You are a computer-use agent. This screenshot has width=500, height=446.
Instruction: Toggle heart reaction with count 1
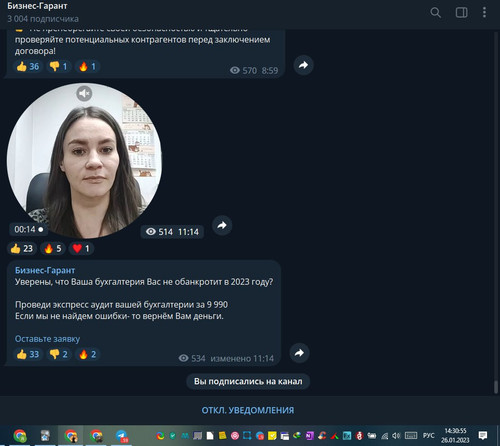coord(81,249)
